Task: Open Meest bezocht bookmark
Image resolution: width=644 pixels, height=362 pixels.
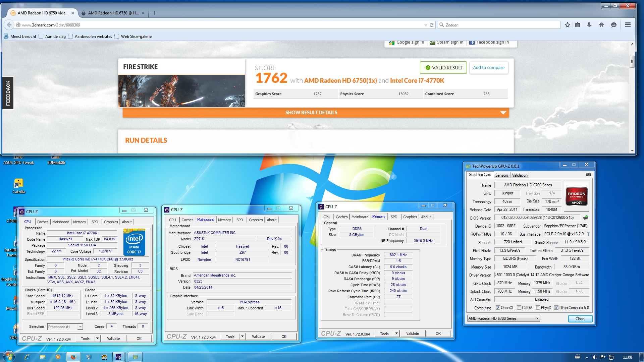Action: tap(20, 37)
